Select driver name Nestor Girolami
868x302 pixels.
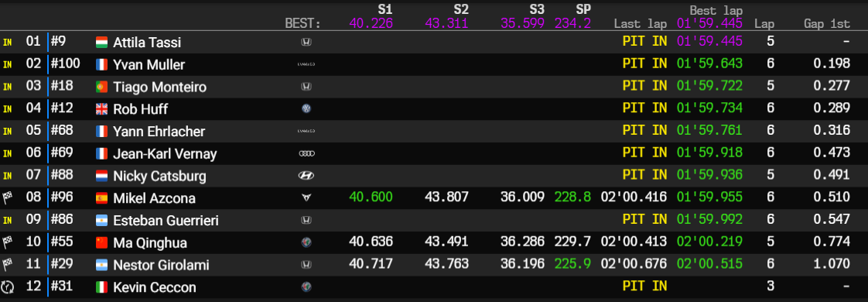[161, 265]
